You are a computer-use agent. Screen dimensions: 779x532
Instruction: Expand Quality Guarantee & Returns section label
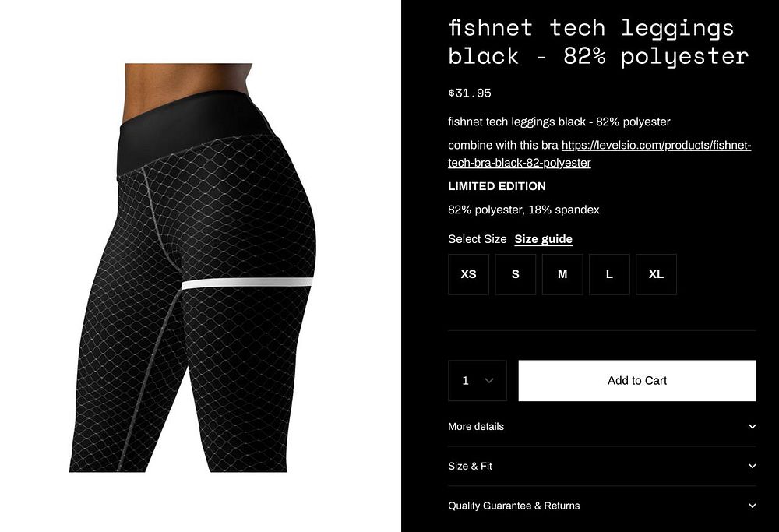point(513,506)
